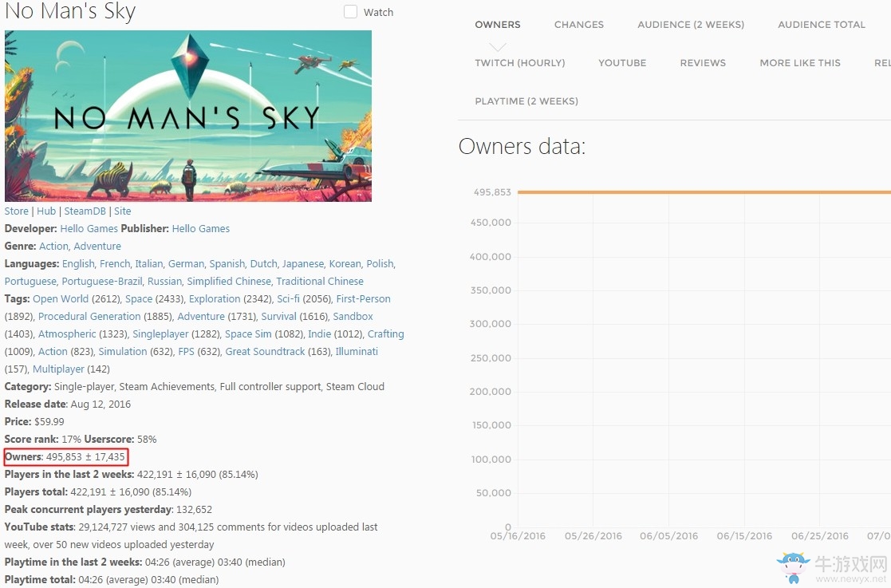The height and width of the screenshot is (588, 891).
Task: Tick the Watch checkbox
Action: [x=351, y=12]
